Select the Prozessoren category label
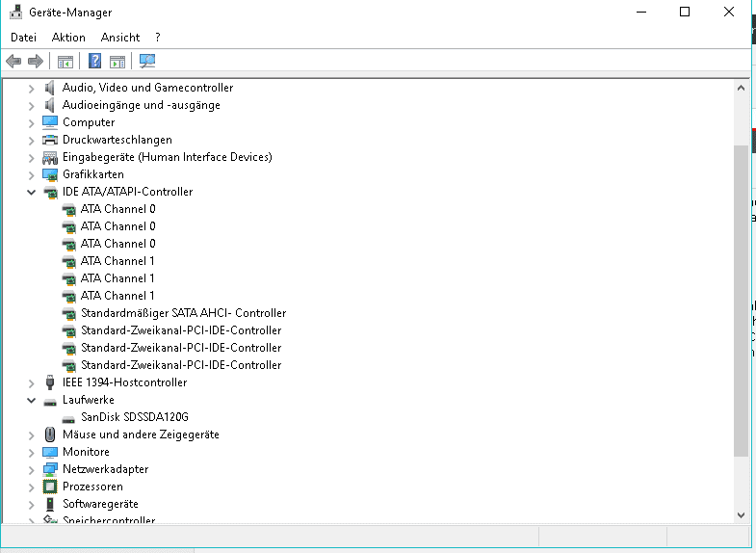 pyautogui.click(x=92, y=487)
